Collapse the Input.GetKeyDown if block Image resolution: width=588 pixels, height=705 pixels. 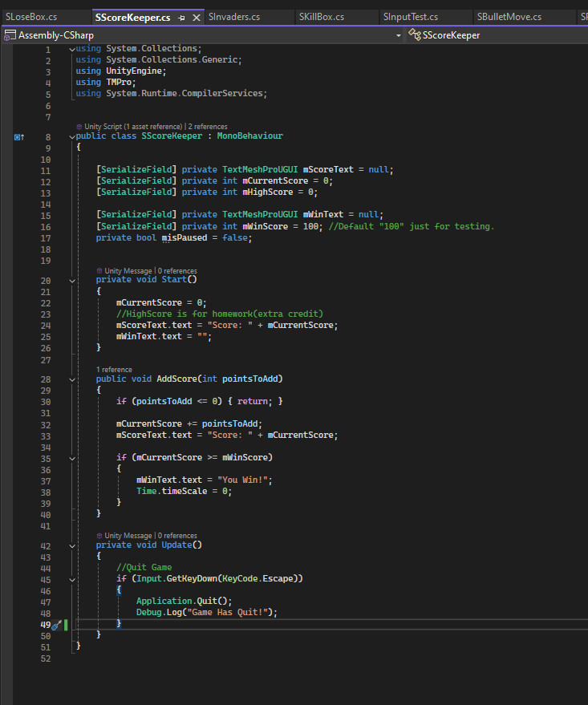72,580
